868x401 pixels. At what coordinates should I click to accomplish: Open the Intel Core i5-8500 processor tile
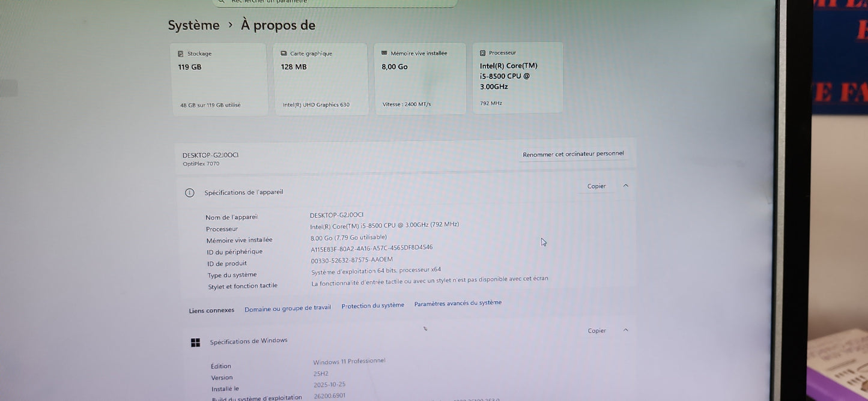click(x=518, y=79)
